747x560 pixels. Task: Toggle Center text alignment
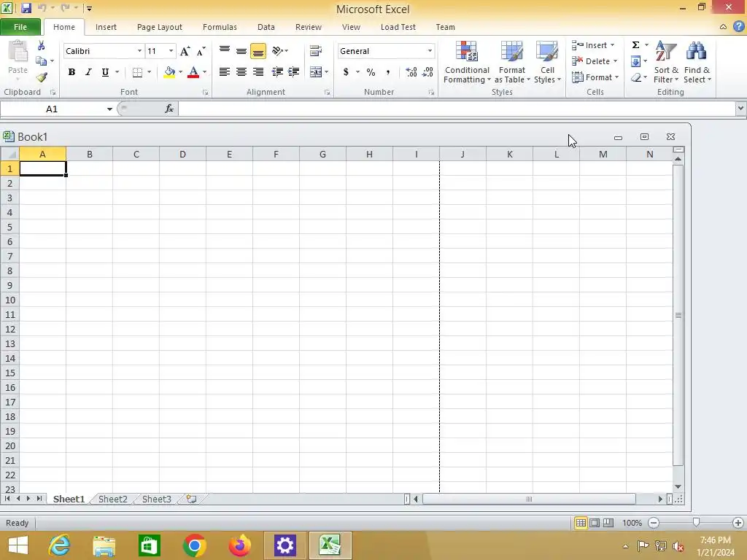click(x=241, y=72)
